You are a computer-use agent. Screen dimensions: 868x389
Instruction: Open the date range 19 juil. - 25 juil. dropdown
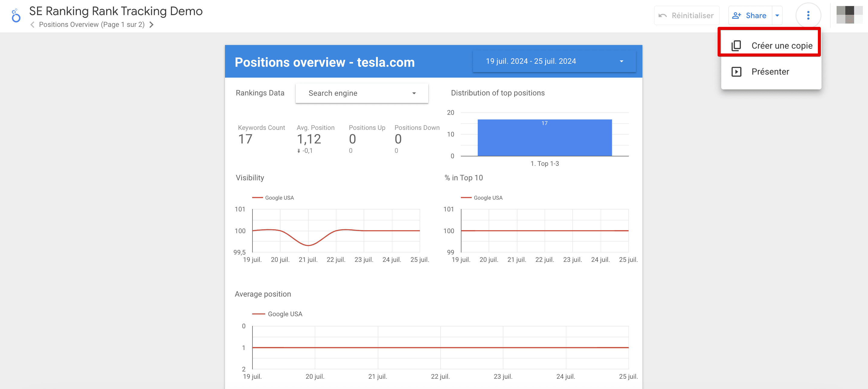pos(554,61)
